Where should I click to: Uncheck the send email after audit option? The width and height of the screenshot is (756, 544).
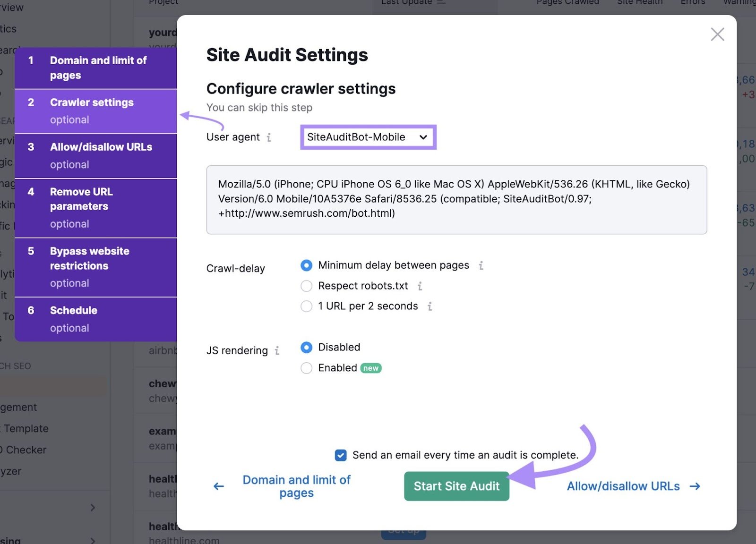[x=340, y=455]
